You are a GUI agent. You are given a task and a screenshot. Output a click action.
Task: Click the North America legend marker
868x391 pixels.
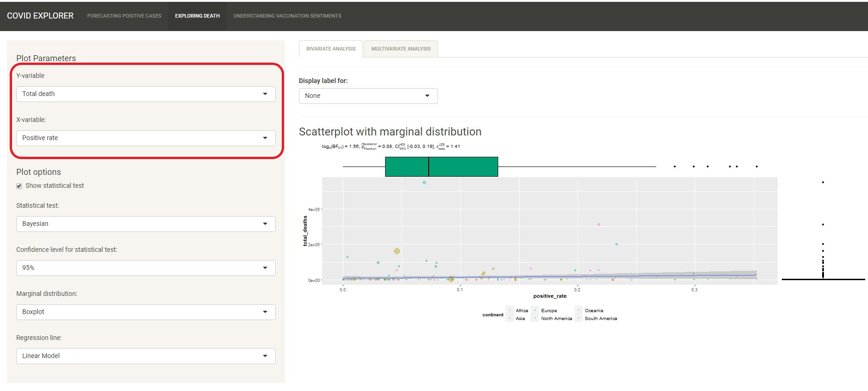pos(535,319)
